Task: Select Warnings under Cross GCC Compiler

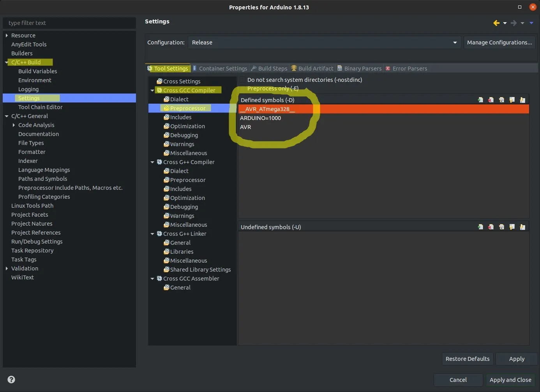Action: point(179,144)
